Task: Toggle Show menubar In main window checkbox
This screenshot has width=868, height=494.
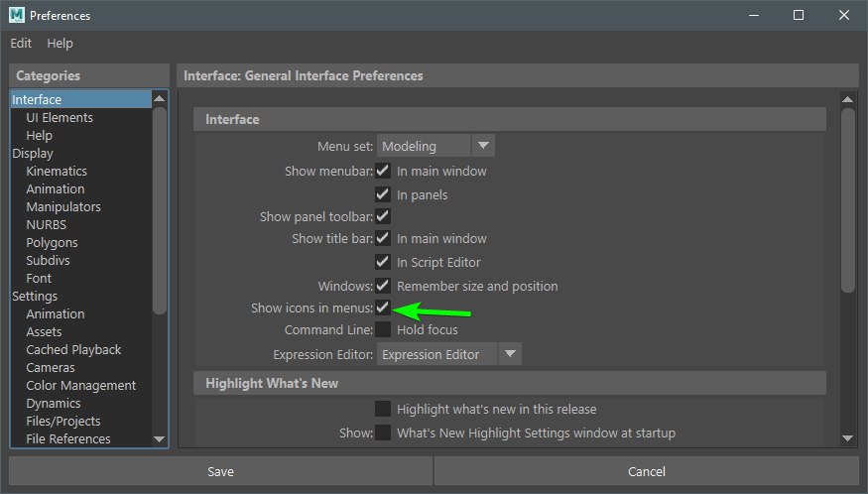Action: pyautogui.click(x=383, y=171)
